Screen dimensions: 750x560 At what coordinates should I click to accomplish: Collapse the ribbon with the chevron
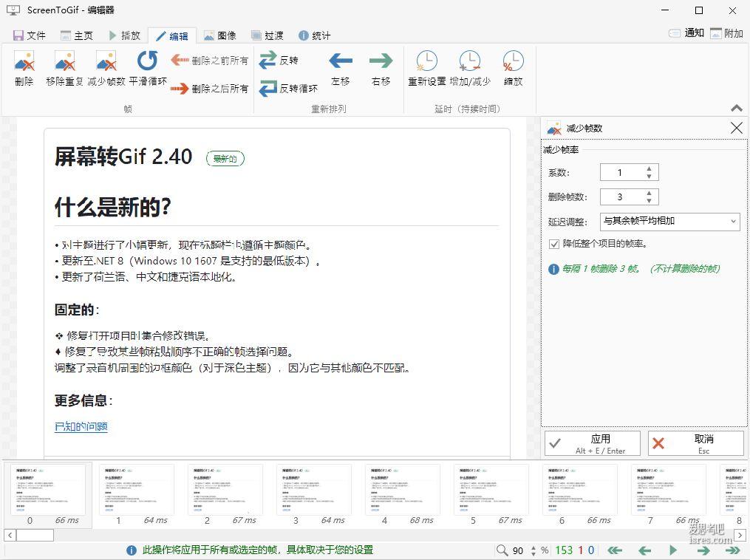click(737, 109)
